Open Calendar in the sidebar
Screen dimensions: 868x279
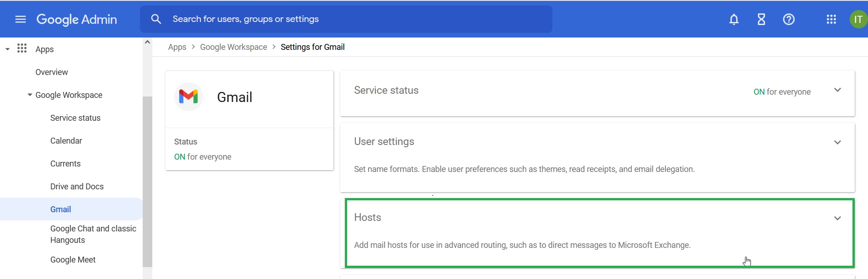[66, 141]
